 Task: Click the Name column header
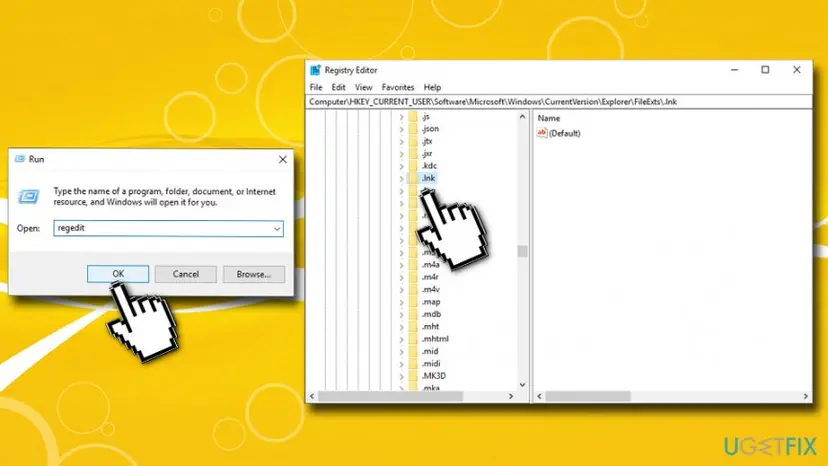tap(549, 118)
